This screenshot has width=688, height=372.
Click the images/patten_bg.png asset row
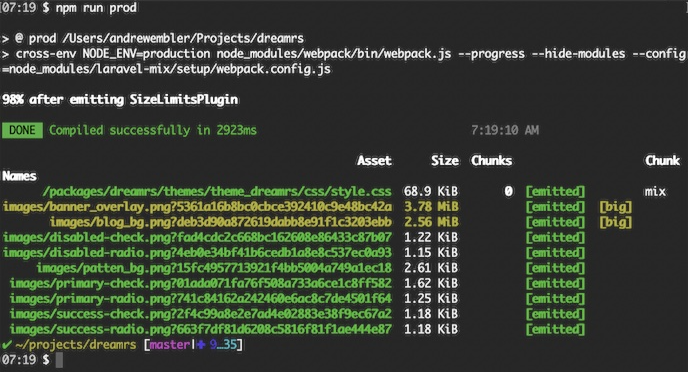[214, 268]
